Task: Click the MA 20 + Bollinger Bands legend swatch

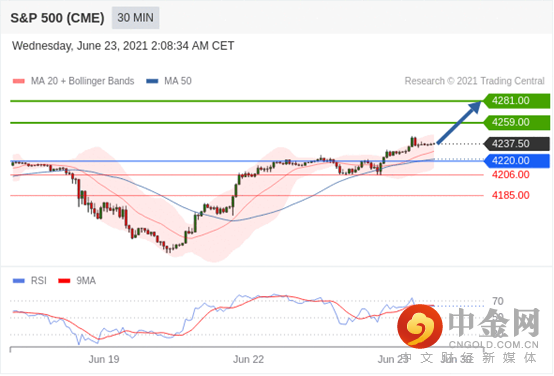Action: tap(19, 81)
